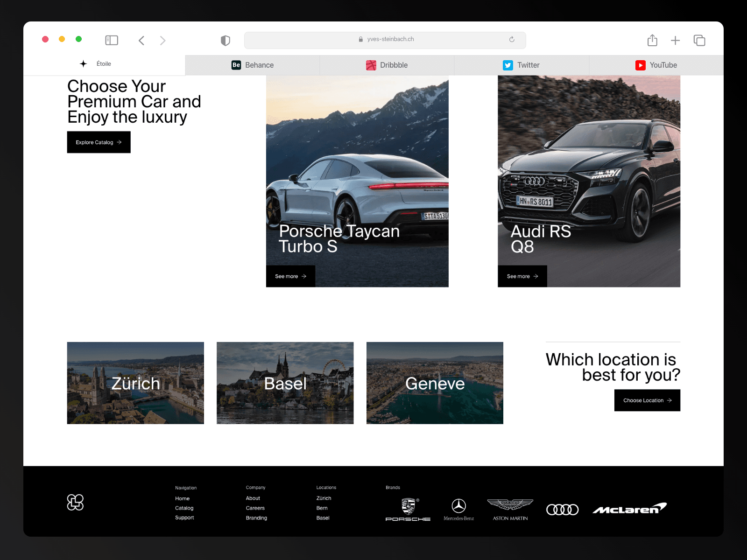The image size is (747, 560).
Task: Click the green fullscreen window button
Action: 79,39
